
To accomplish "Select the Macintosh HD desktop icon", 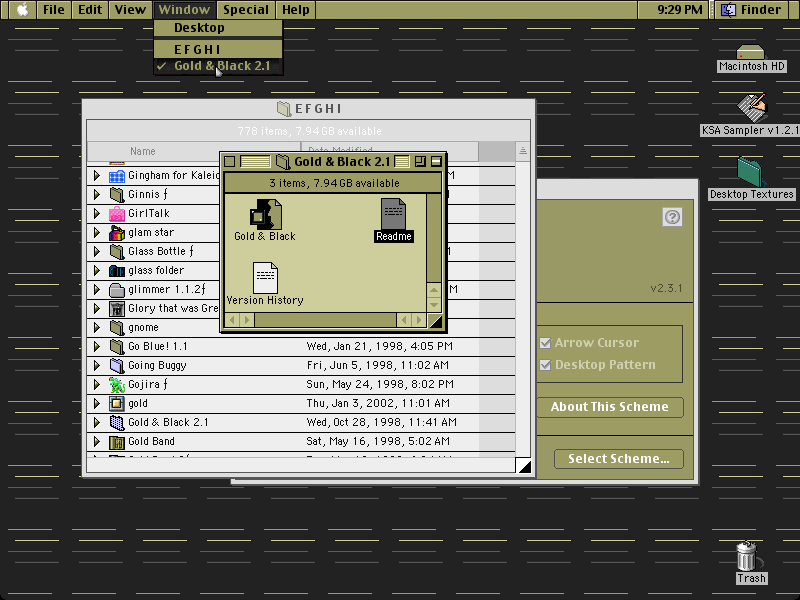I will (x=751, y=52).
